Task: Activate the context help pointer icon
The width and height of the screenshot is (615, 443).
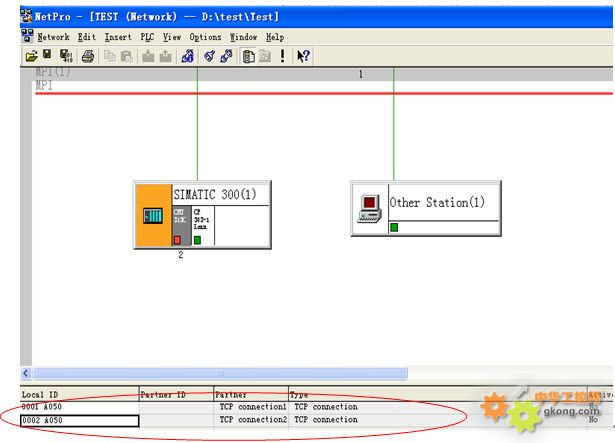Action: pyautogui.click(x=303, y=56)
